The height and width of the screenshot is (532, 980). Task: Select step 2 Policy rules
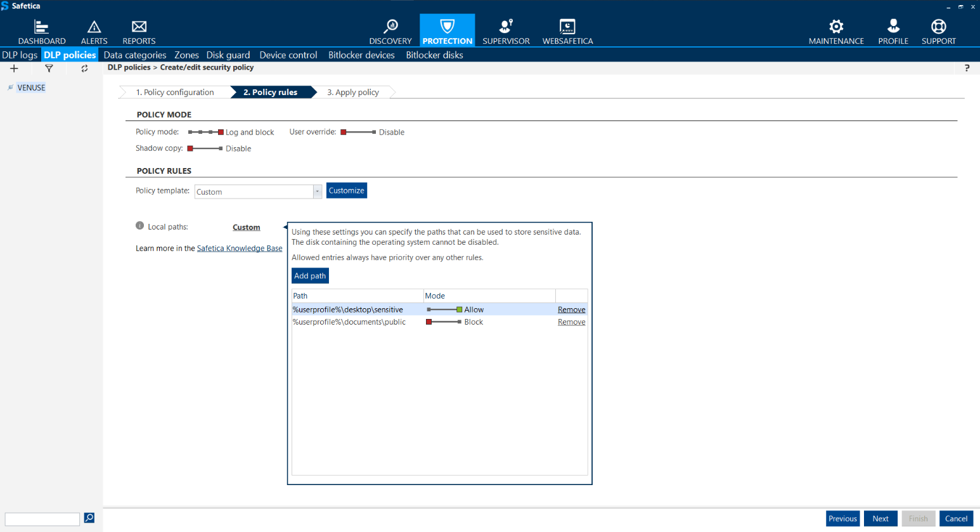[x=273, y=93]
